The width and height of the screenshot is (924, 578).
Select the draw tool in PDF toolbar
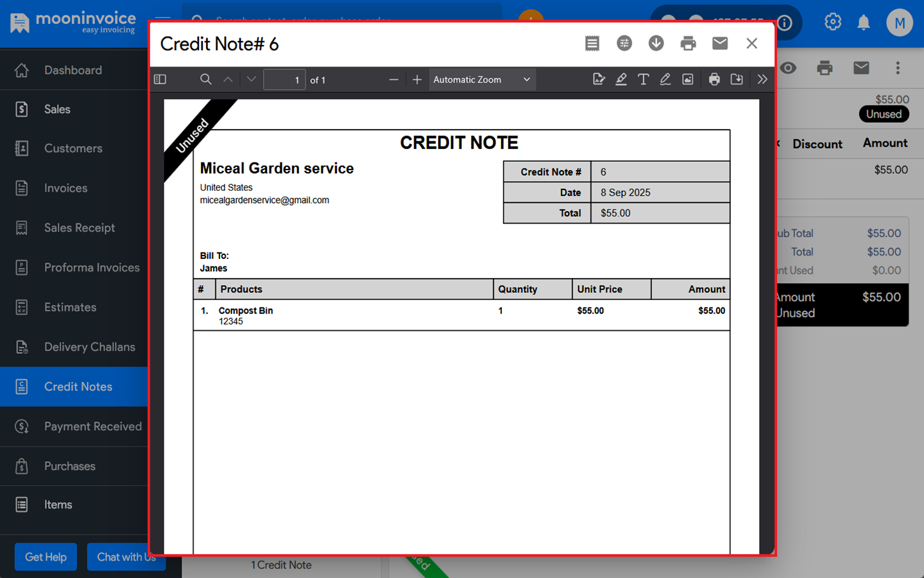click(x=665, y=80)
